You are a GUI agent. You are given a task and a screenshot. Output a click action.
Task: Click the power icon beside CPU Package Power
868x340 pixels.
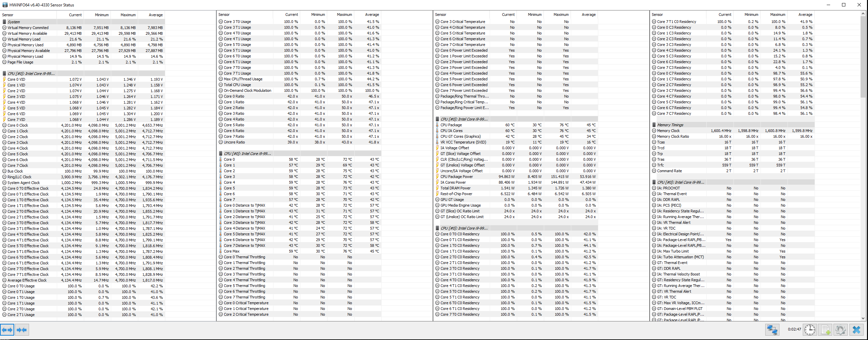(437, 177)
